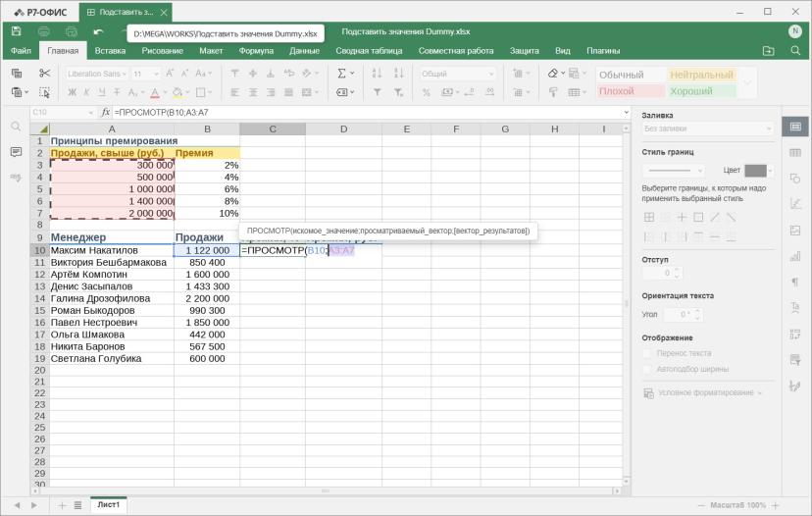The width and height of the screenshot is (812, 516).
Task: Select the Лист1 sheet tab
Action: click(108, 504)
